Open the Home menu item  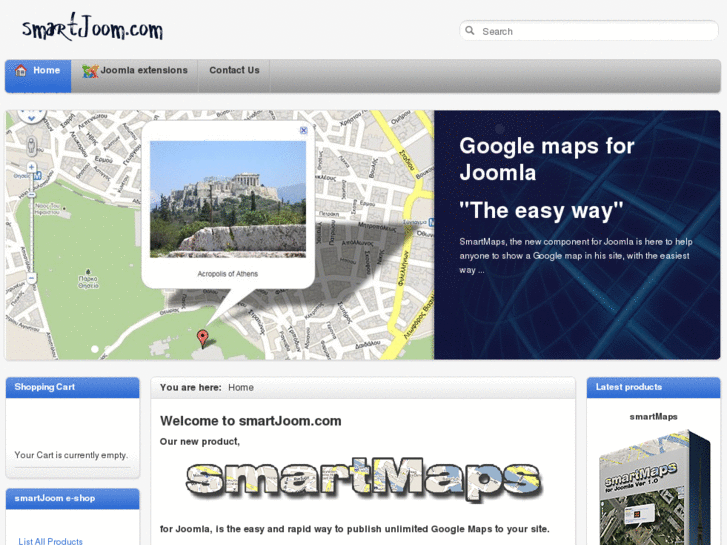[x=38, y=76]
